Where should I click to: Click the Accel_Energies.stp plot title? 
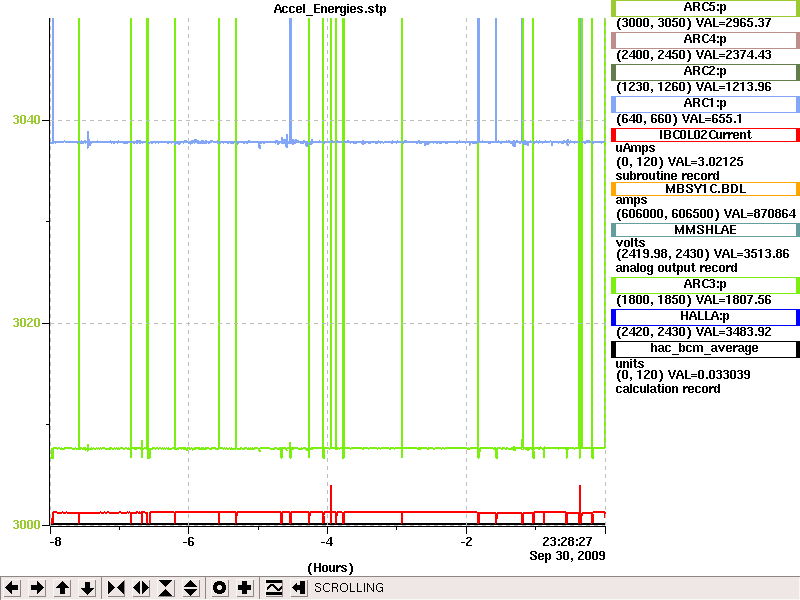click(x=330, y=9)
